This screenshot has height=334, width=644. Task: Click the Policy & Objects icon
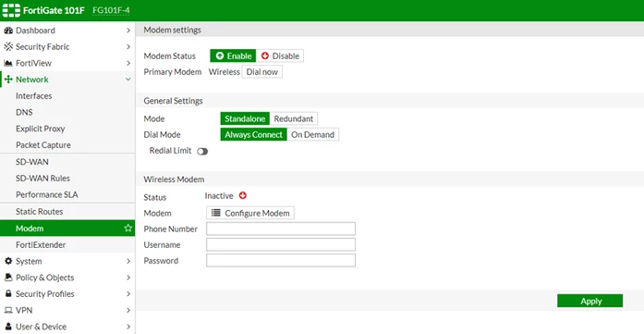(x=8, y=278)
